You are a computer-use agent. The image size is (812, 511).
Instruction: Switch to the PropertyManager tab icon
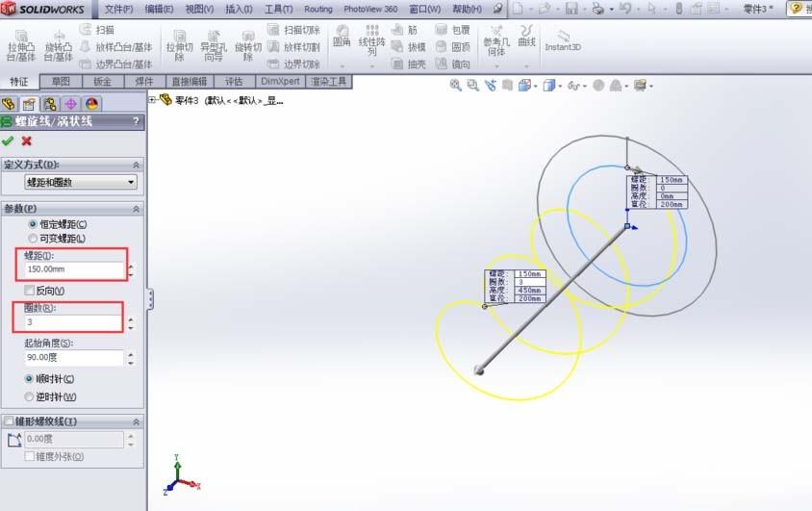coord(29,104)
